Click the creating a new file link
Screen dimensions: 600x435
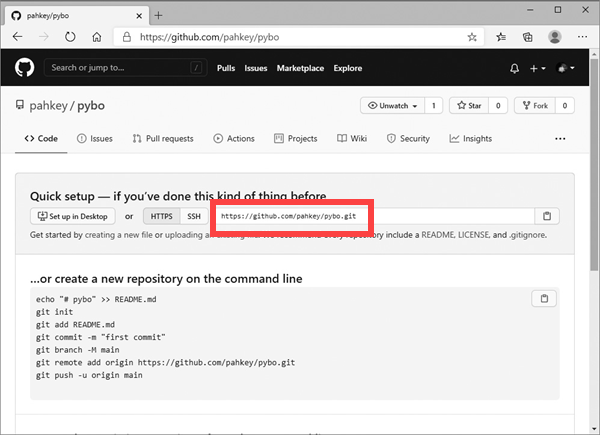119,235
